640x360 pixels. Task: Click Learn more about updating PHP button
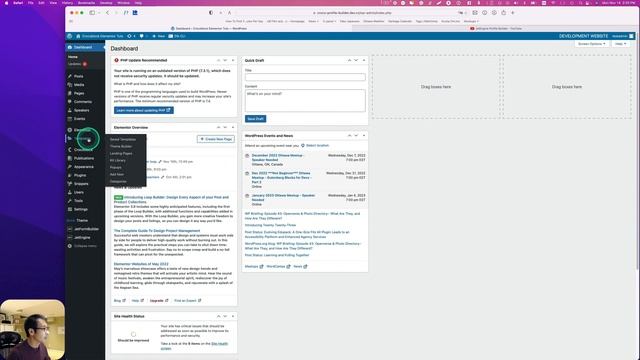pyautogui.click(x=144, y=110)
